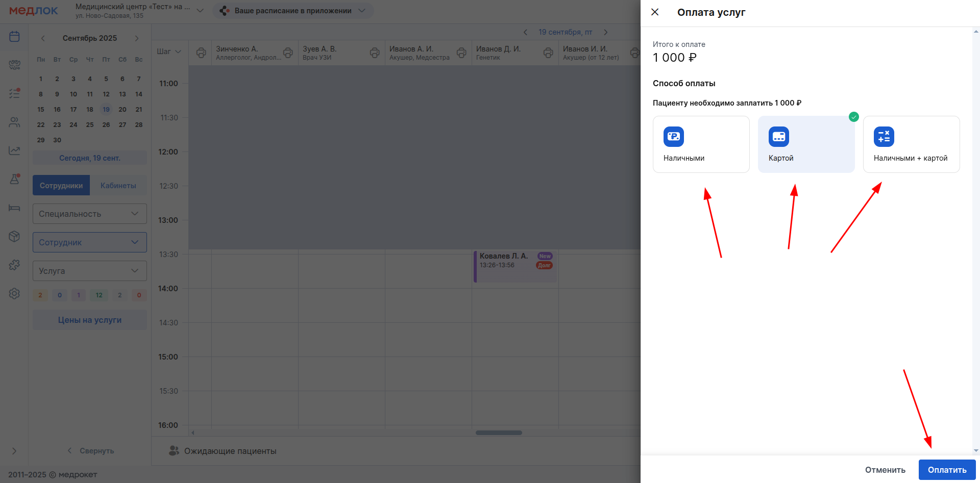Switch to the Сотрудники tab
This screenshot has height=483, width=980.
[61, 186]
